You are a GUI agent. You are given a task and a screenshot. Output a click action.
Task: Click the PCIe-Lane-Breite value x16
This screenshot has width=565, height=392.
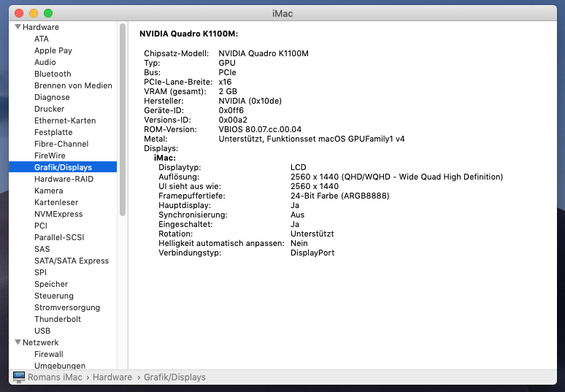coord(225,82)
